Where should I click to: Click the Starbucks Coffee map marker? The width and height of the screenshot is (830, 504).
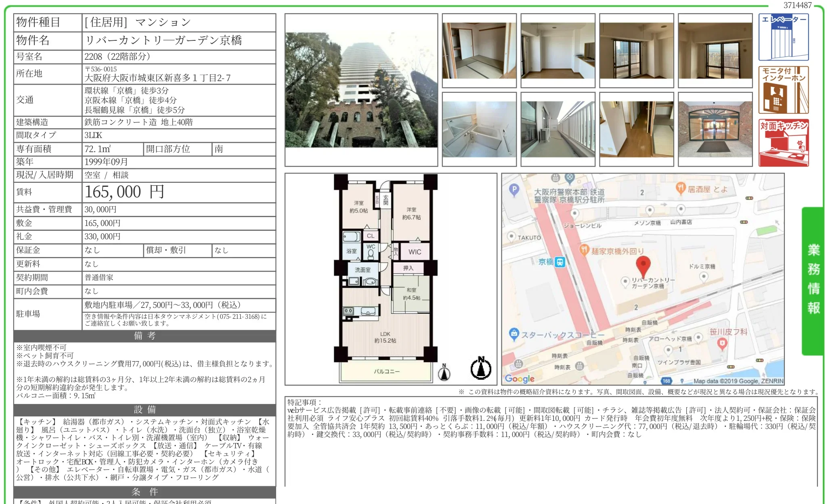point(514,334)
